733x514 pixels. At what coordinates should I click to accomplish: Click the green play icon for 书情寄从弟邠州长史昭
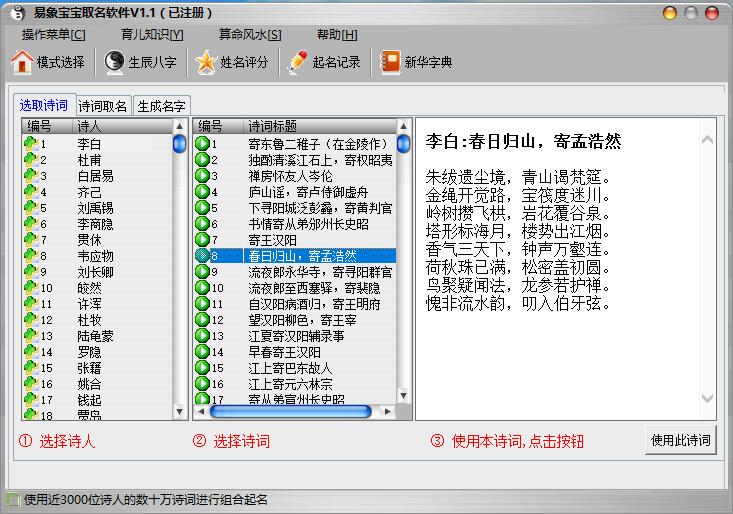pyautogui.click(x=202, y=223)
